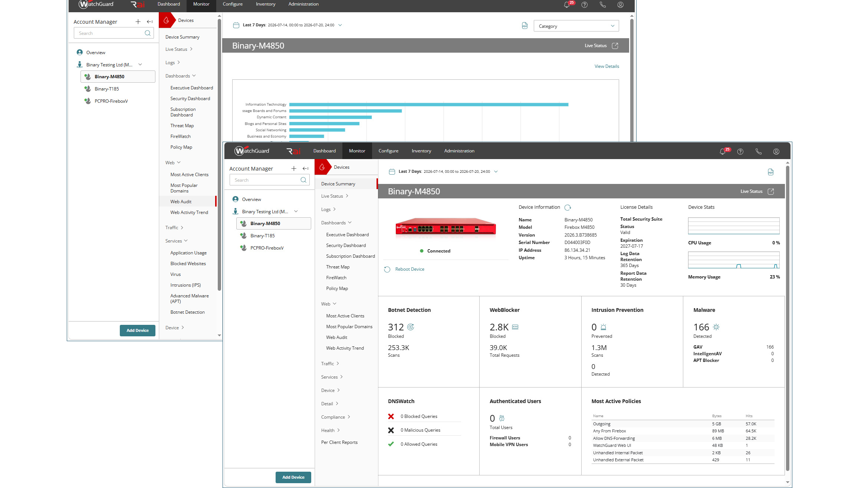The width and height of the screenshot is (868, 488).
Task: Focus Search field in front window
Action: [x=269, y=180]
